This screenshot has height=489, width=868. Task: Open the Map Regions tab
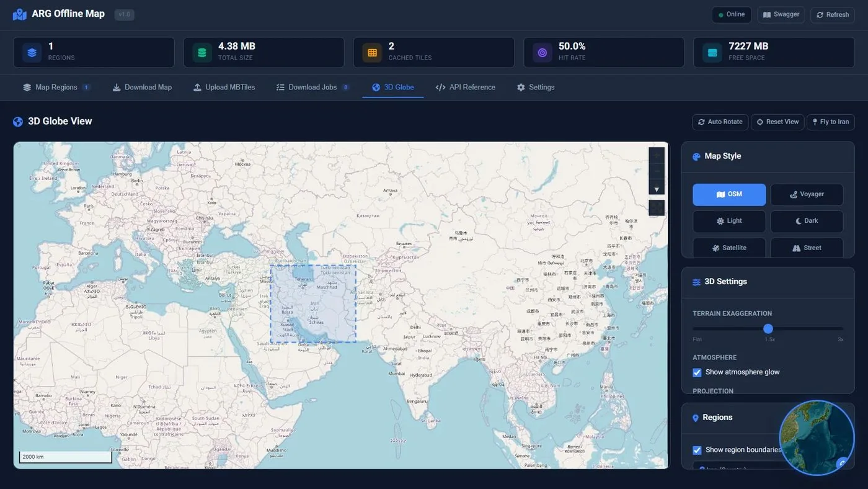click(x=57, y=87)
